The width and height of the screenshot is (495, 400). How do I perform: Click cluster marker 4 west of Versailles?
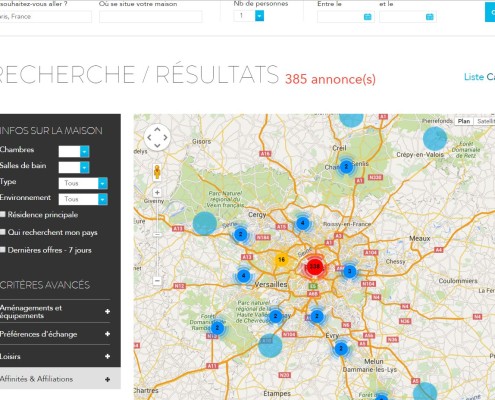click(244, 276)
